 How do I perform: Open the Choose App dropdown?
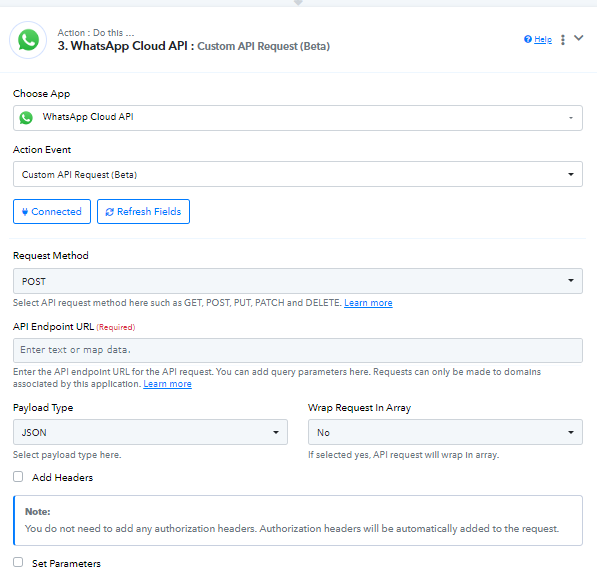pos(298,118)
